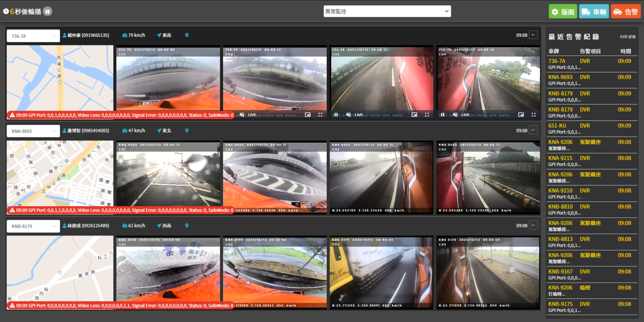The image size is (644, 322).
Task: Click the green 版面 layout button
Action: point(562,12)
